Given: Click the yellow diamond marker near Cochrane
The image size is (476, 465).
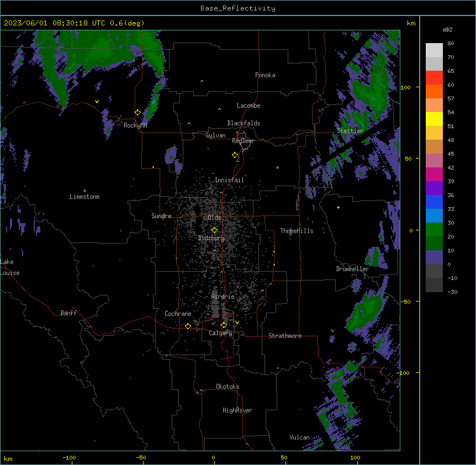Looking at the screenshot, I should (188, 326).
